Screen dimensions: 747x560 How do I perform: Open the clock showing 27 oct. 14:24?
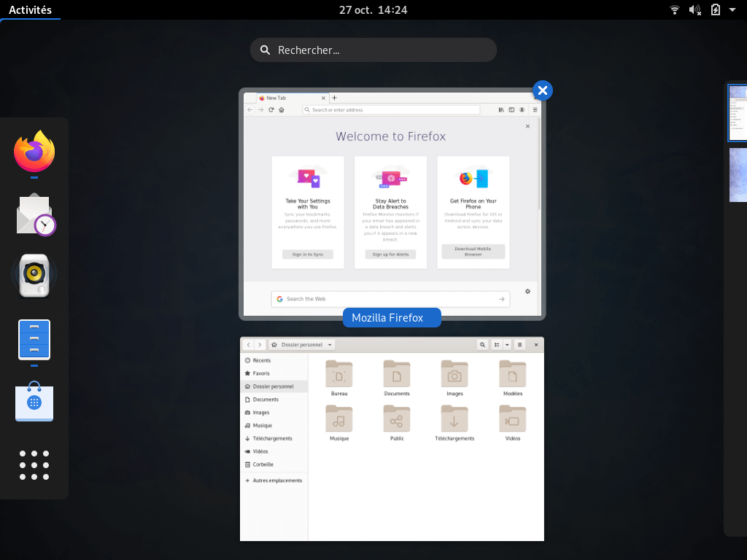[x=373, y=9]
